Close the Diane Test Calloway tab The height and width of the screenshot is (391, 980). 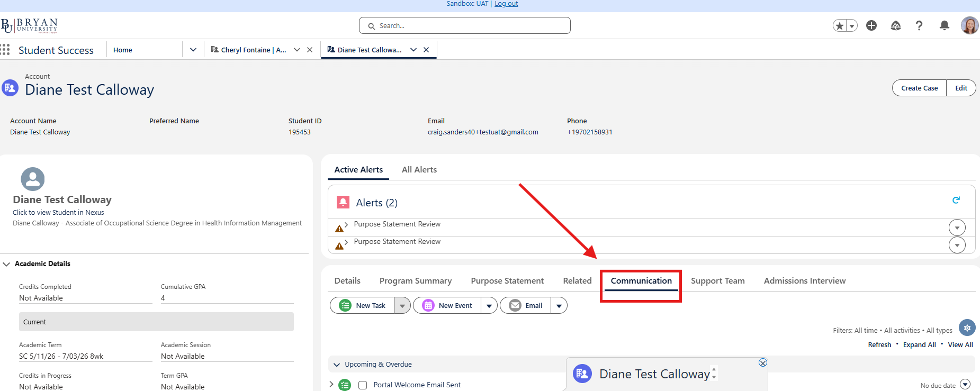tap(426, 50)
